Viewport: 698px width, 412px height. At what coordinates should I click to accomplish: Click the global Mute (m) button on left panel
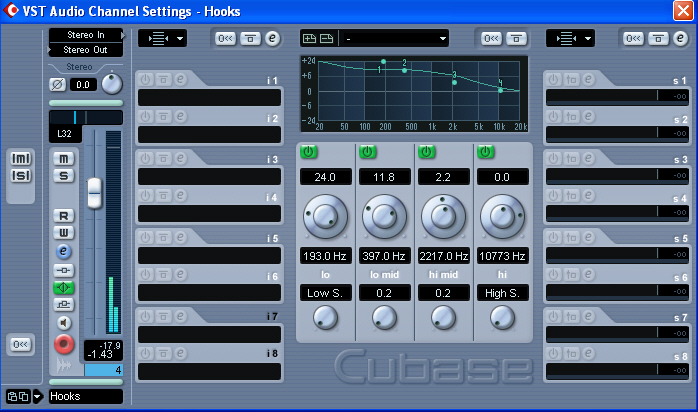click(x=21, y=159)
